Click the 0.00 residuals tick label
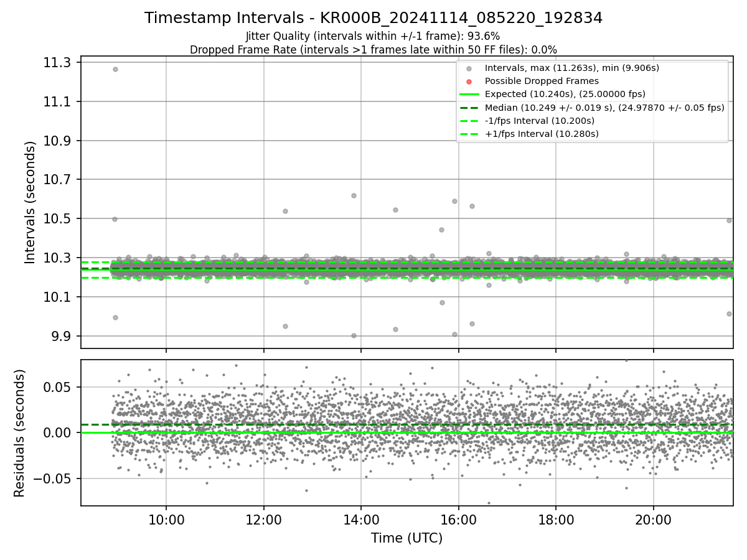Viewport: 747px width, 560px height. click(x=57, y=432)
